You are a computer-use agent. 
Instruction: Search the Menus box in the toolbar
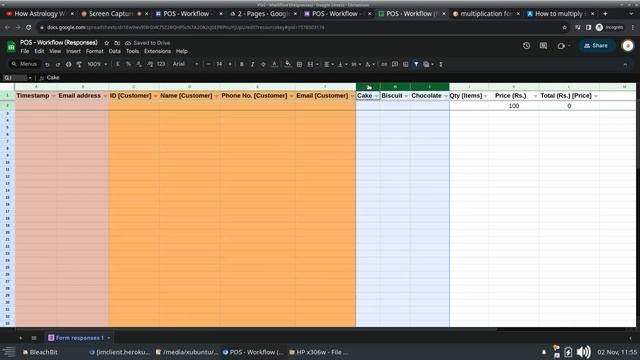[24, 64]
